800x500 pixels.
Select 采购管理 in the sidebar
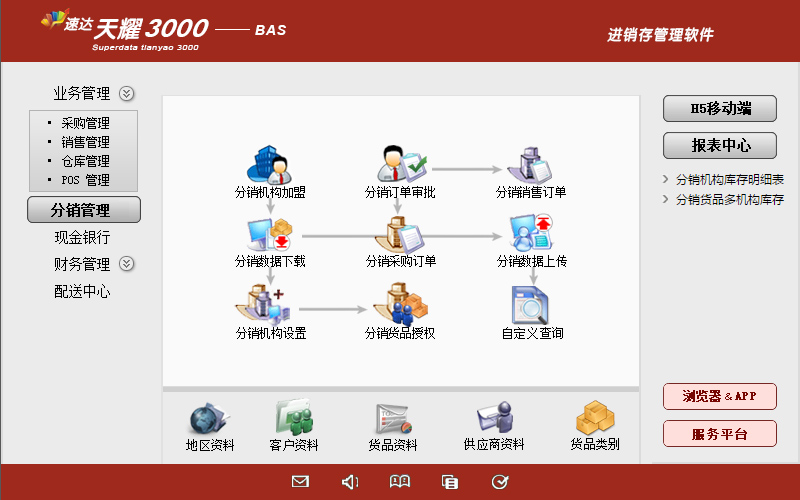click(x=85, y=123)
